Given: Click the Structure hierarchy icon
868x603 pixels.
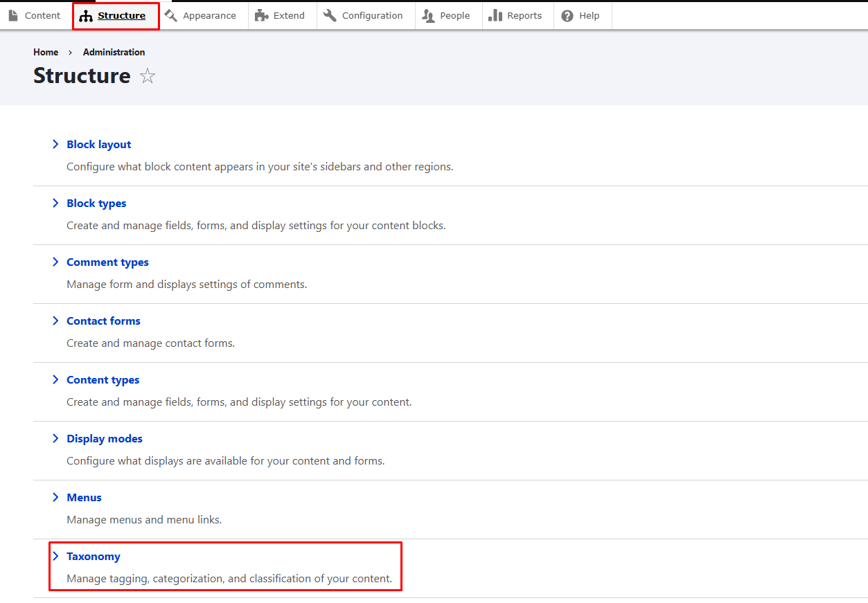Looking at the screenshot, I should pos(86,16).
